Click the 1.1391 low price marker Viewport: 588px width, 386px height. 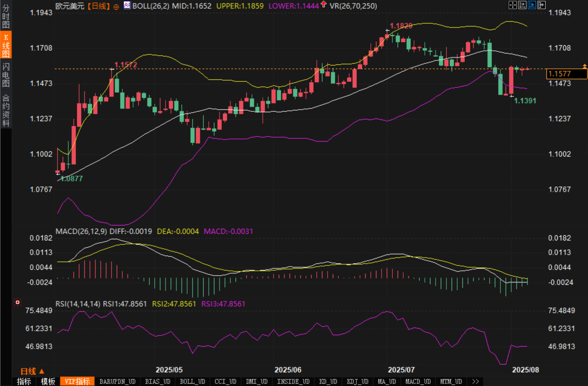click(x=525, y=101)
